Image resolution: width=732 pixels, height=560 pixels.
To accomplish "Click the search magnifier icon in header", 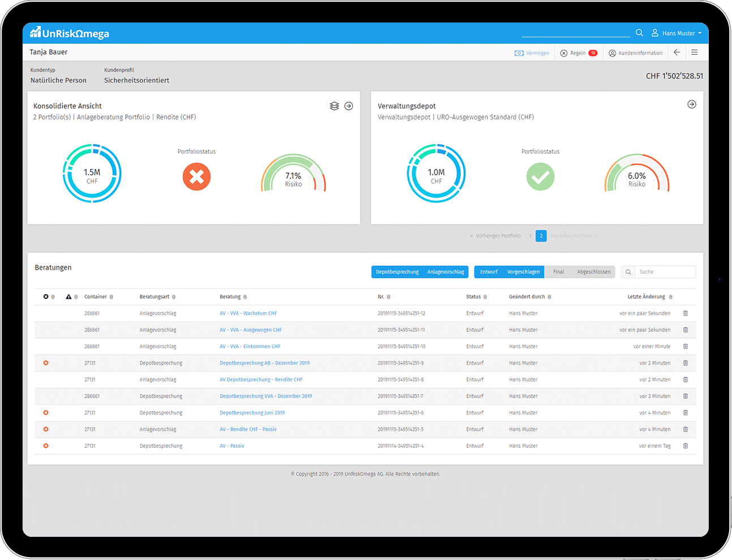I will coord(639,33).
